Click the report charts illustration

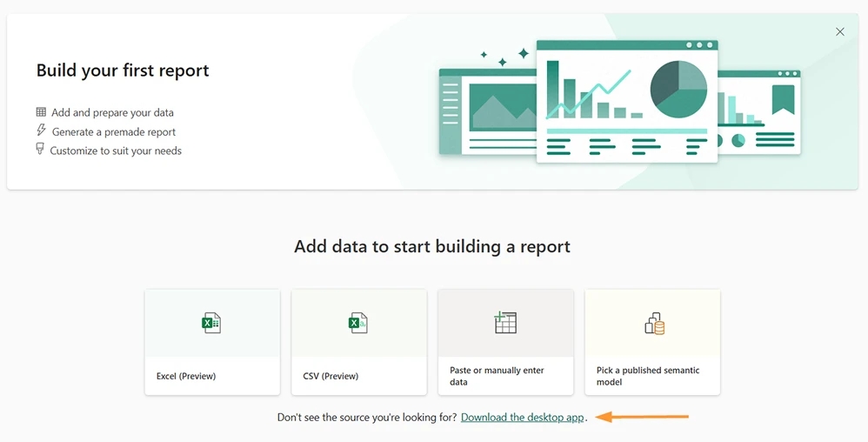[x=620, y=101]
